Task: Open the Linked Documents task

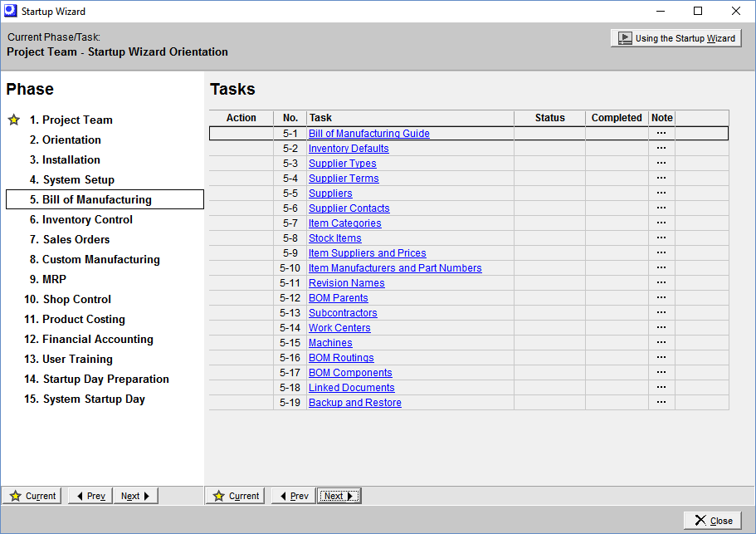Action: (351, 387)
